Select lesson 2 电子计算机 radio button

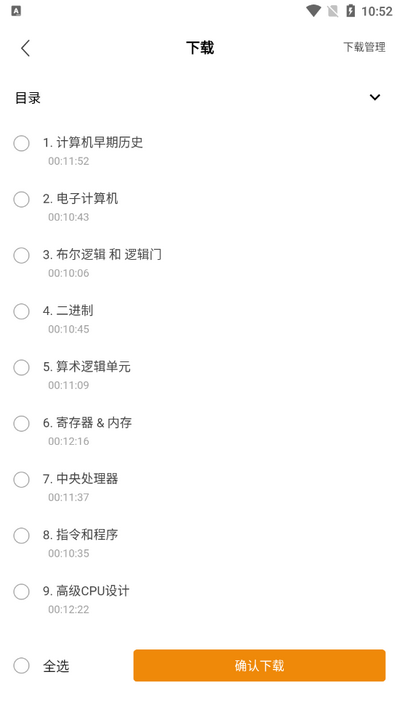21,199
